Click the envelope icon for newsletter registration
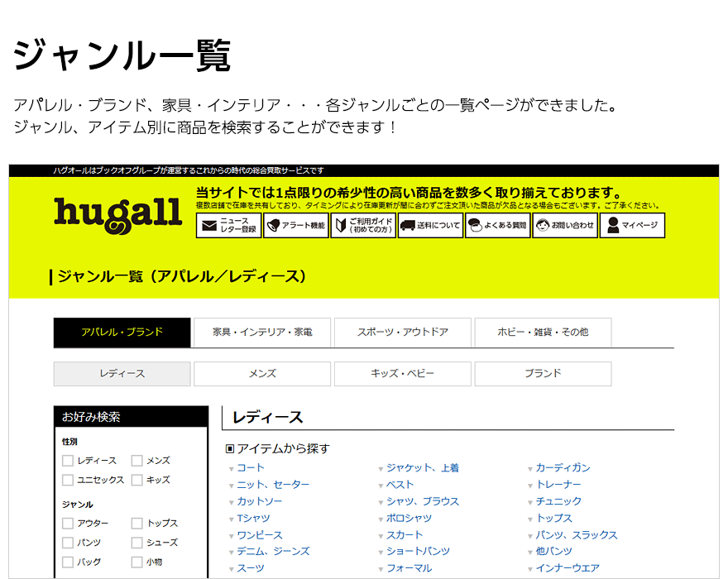Screen dimensions: 728x579 [209, 226]
